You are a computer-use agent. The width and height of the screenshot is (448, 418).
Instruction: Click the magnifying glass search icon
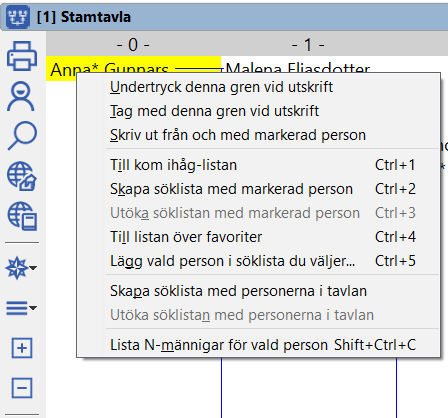22,136
